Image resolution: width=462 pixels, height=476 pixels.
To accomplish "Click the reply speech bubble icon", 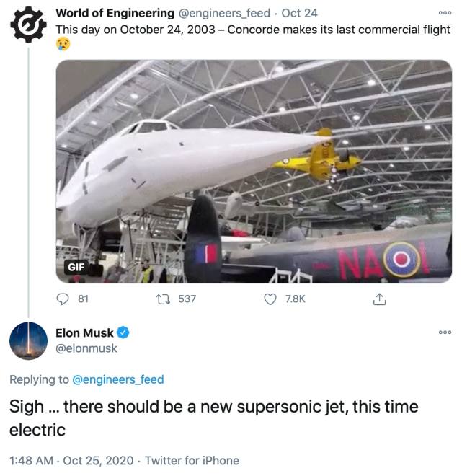I will [63, 299].
